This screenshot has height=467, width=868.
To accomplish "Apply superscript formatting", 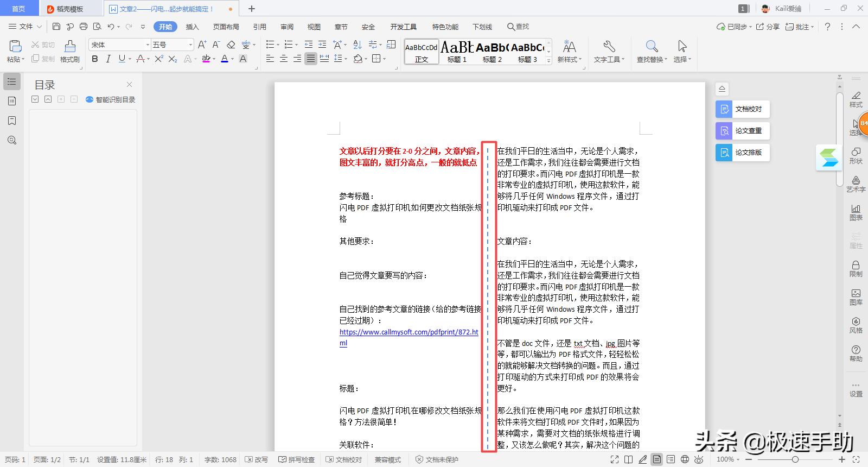I will (x=158, y=59).
